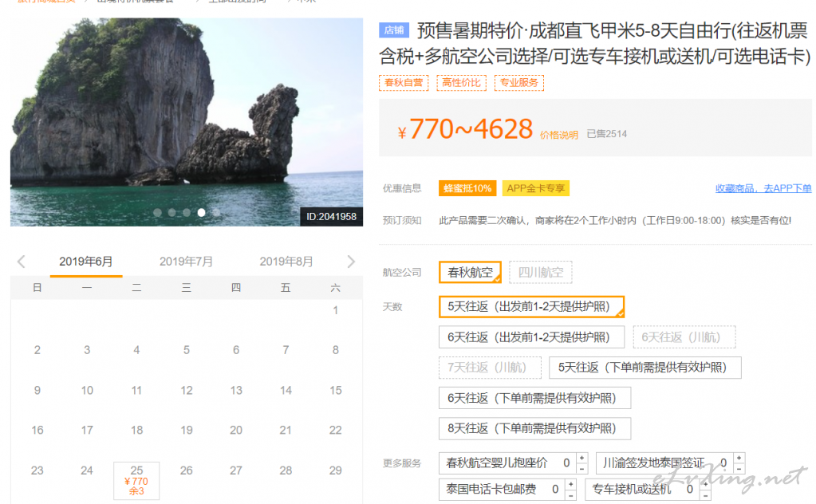Increase 专车接机或送机 quantity with plus

705,484
